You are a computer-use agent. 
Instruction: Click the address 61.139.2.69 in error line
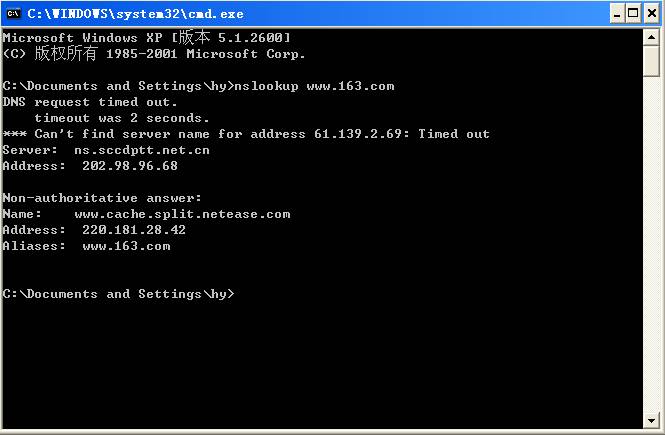coord(350,134)
